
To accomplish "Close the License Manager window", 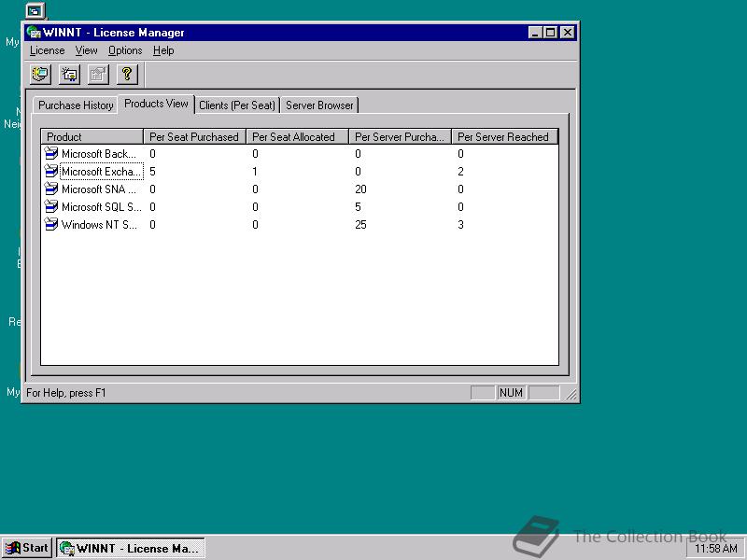I will 567,33.
